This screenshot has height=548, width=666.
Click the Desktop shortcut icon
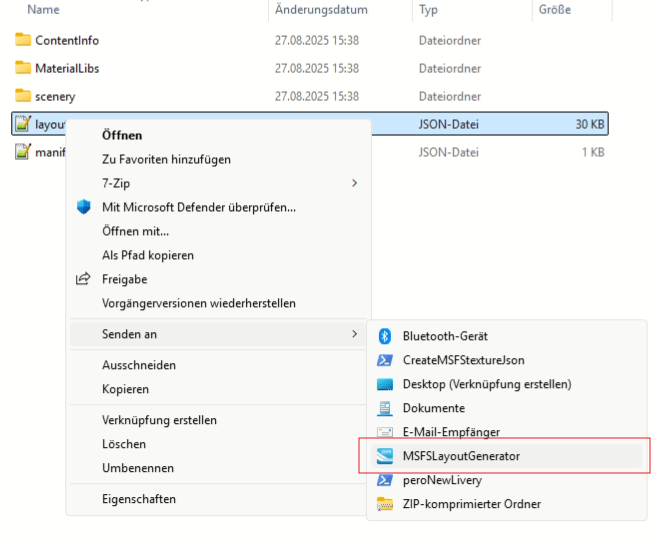point(385,384)
